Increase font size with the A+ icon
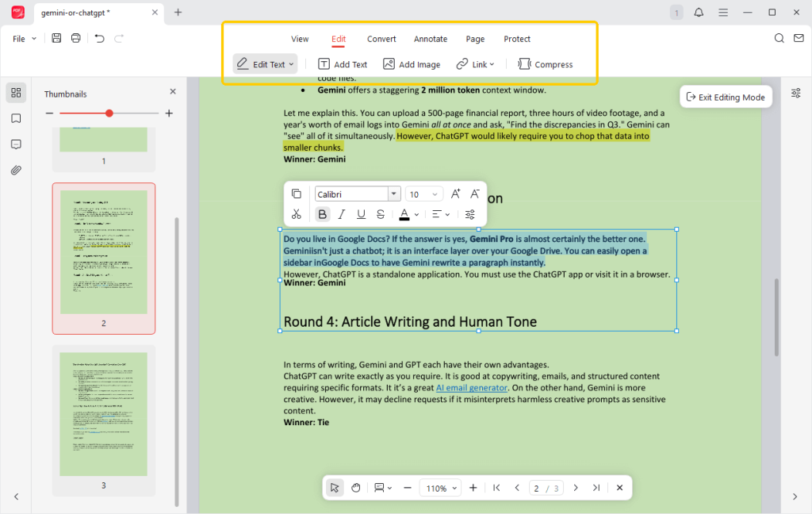 click(x=455, y=194)
